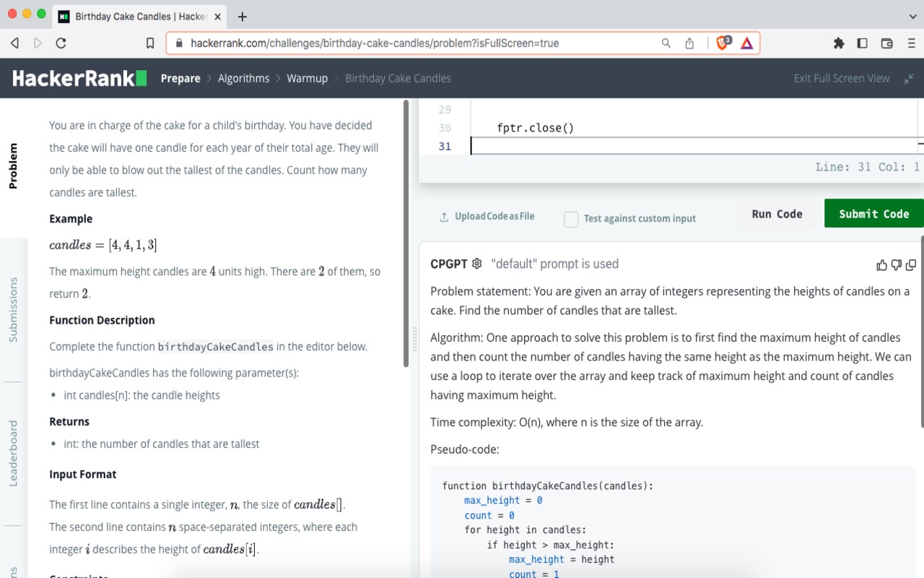
Task: Open the Brave Rewards triangle icon
Action: [x=747, y=43]
